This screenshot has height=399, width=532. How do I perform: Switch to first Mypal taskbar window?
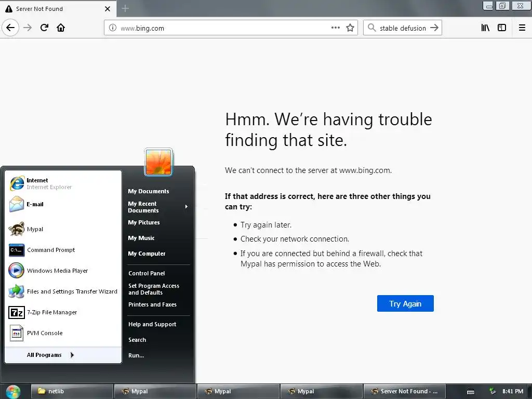pyautogui.click(x=155, y=392)
